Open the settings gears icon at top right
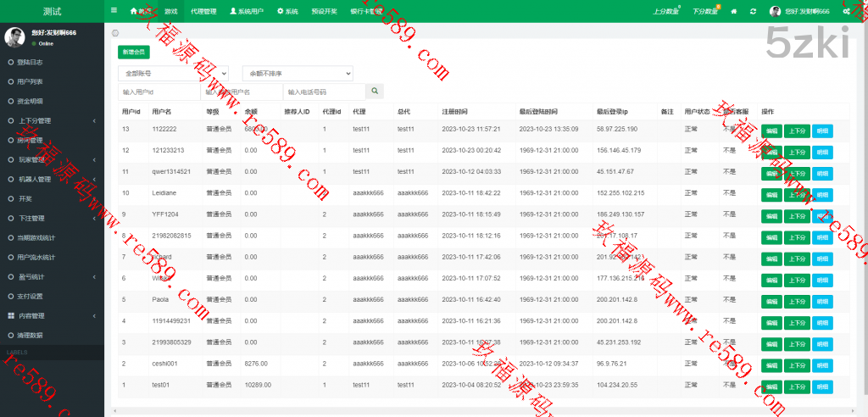868x417 pixels. click(847, 11)
